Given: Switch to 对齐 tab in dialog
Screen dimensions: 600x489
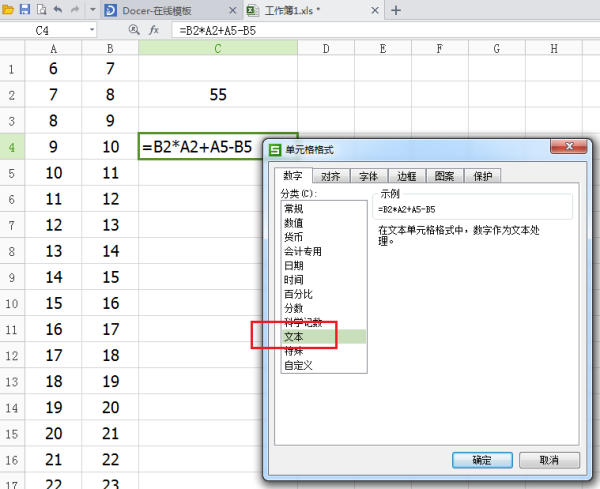Looking at the screenshot, I should [x=331, y=176].
